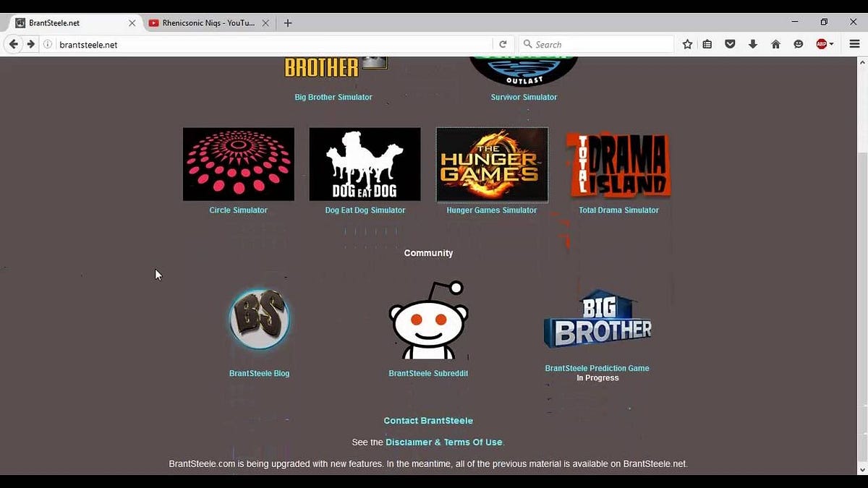Click into the browser Search box
Image resolution: width=868 pixels, height=488 pixels.
tap(597, 44)
